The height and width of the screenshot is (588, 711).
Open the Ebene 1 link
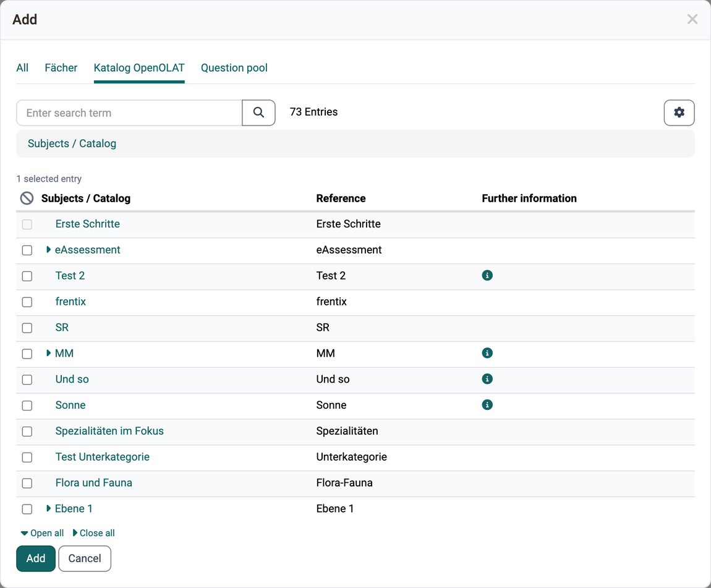click(x=74, y=508)
